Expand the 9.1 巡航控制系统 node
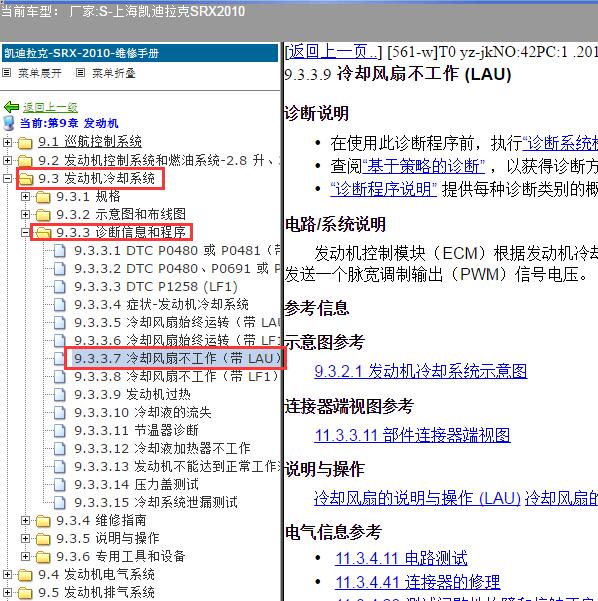Viewport: 598px width, 601px height. pos(7,142)
